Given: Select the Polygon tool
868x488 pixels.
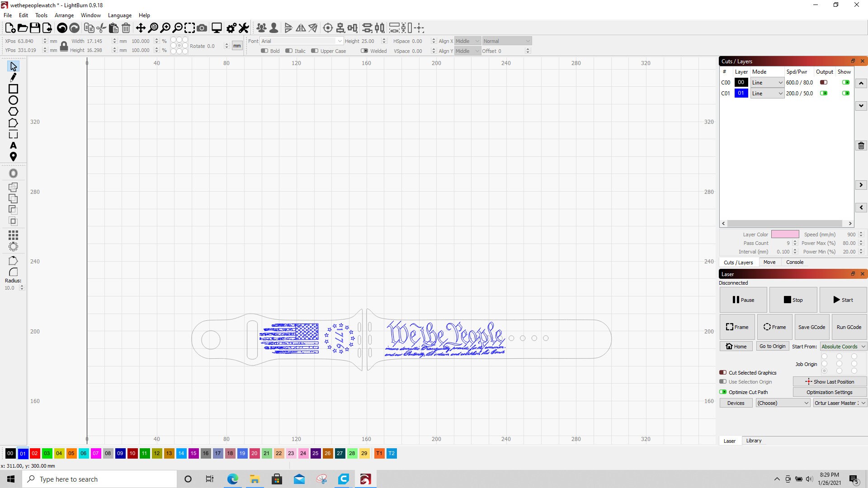Looking at the screenshot, I should pyautogui.click(x=13, y=112).
